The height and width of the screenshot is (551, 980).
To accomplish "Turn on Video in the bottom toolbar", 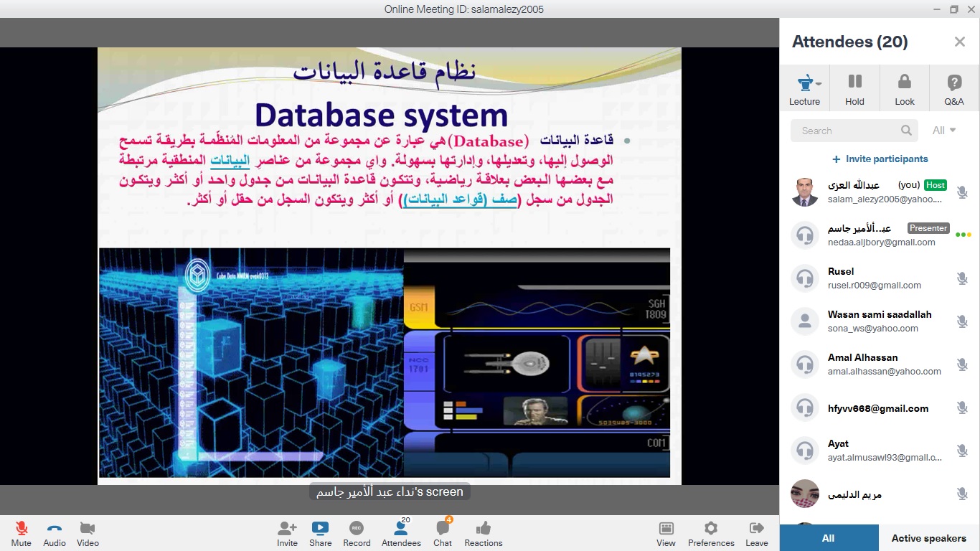I will [88, 534].
